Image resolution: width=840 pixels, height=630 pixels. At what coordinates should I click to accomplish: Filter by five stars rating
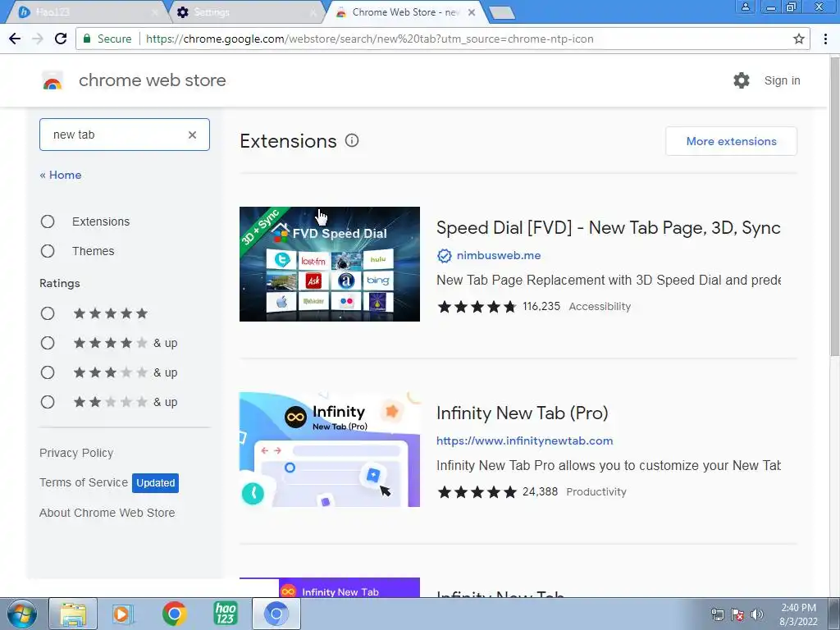click(x=48, y=313)
